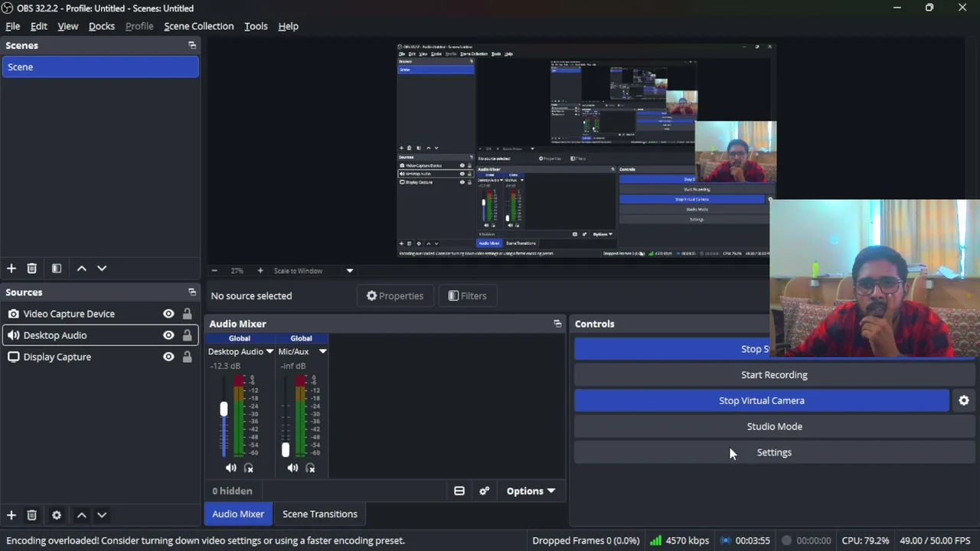
Task: Mute the Desktop Audio mixer channel
Action: (230, 468)
